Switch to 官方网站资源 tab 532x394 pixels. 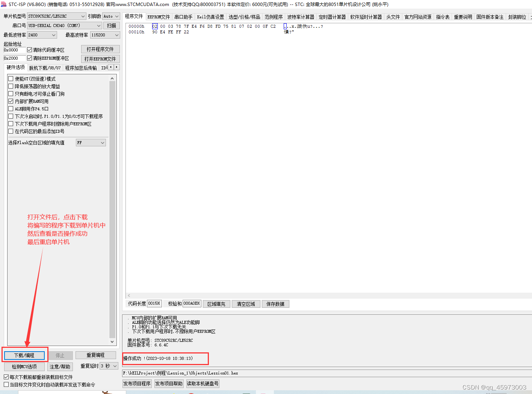(418, 17)
